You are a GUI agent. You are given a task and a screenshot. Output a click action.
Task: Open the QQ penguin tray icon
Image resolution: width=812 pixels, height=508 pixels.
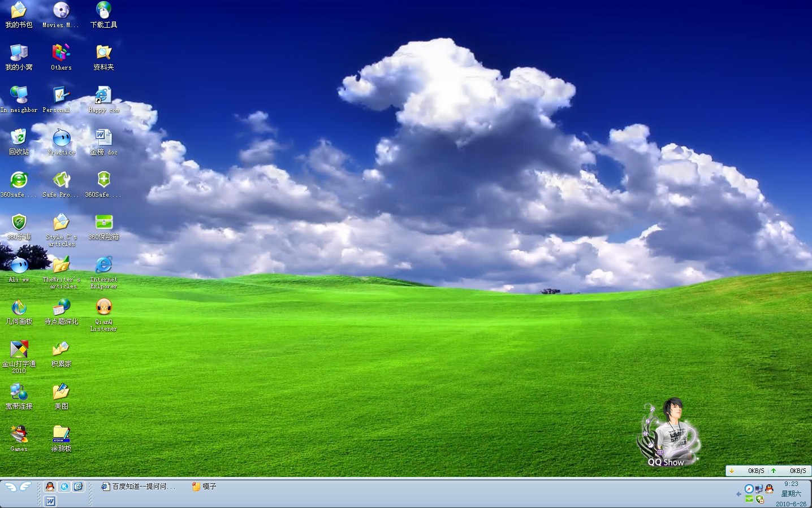pyautogui.click(x=769, y=489)
